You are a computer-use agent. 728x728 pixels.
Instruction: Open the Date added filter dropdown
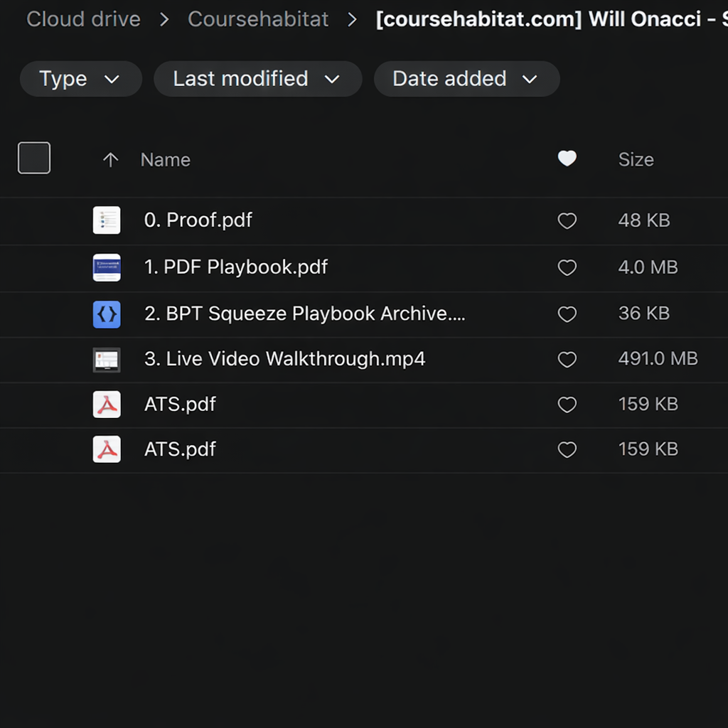[x=466, y=79]
